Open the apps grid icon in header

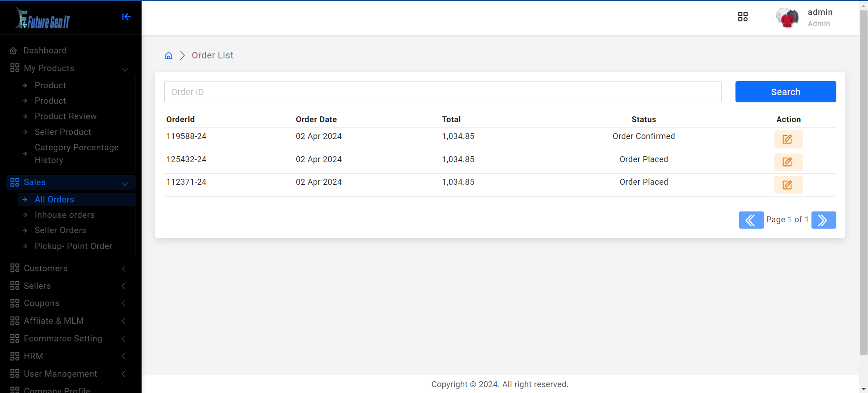(x=743, y=17)
